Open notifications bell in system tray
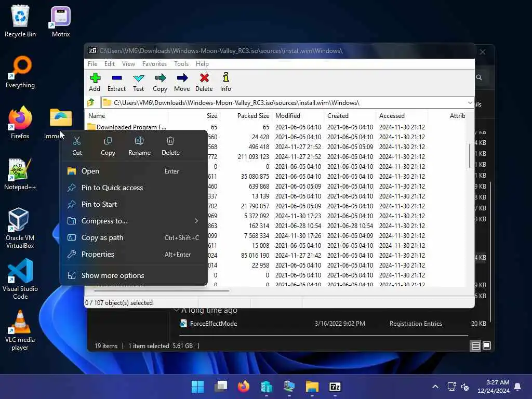The width and height of the screenshot is (532, 399). coord(518,387)
